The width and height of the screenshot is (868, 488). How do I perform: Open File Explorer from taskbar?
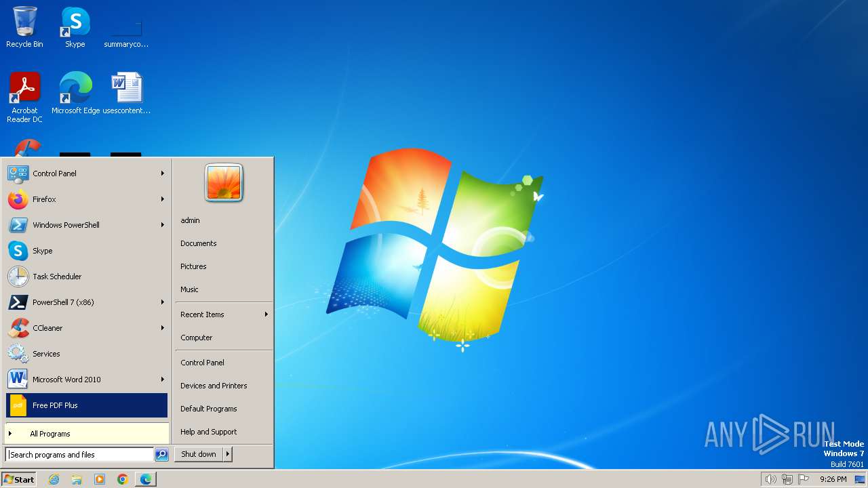[77, 479]
